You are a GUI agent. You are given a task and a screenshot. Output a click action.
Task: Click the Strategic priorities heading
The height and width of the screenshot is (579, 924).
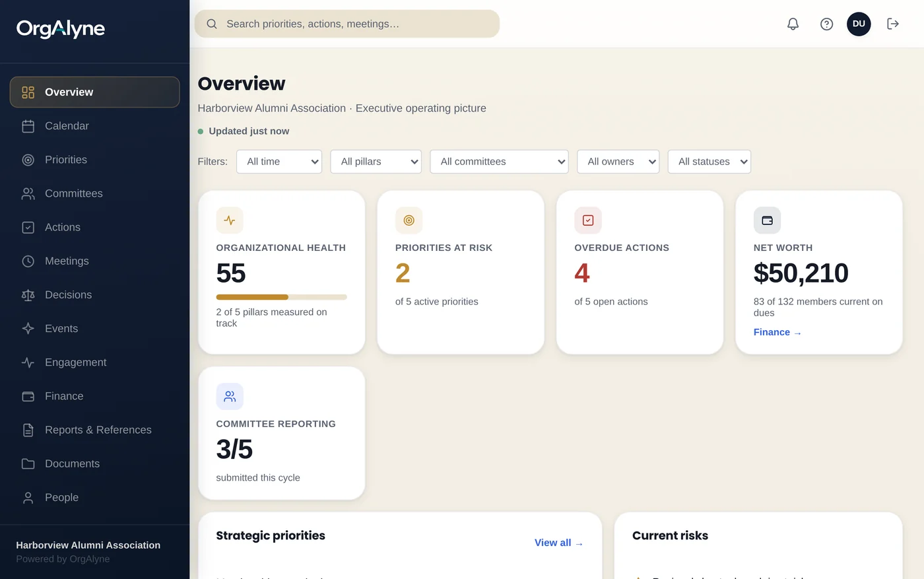(271, 535)
